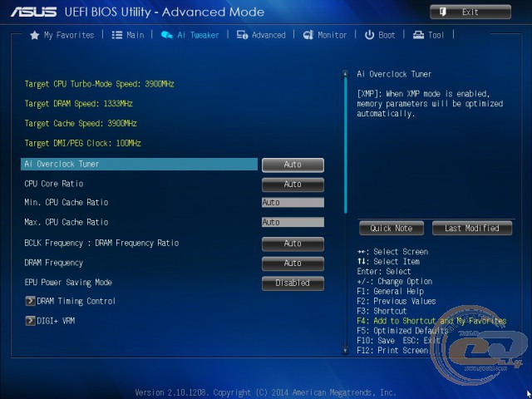Open BCLK Frequency : DRAM Frequency Ratio dropdown

coord(293,244)
